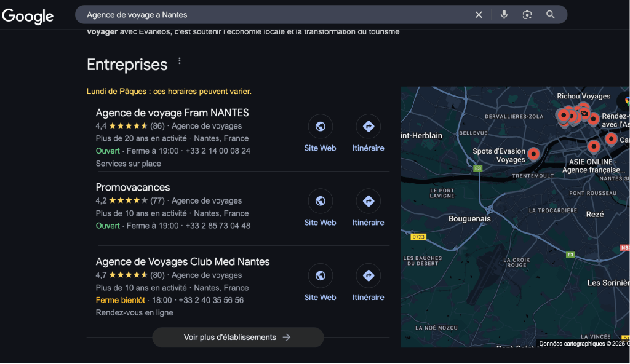Open search by image camera icon
Viewport: 630px width, 364px height.
click(x=527, y=15)
